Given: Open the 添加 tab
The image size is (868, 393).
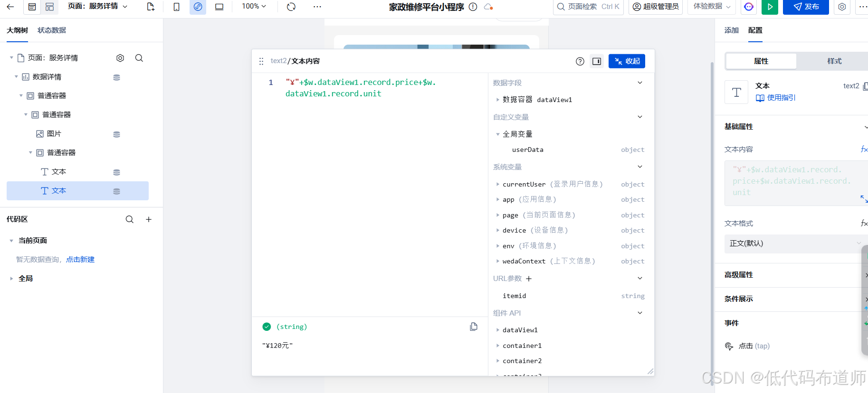Looking at the screenshot, I should 732,30.
